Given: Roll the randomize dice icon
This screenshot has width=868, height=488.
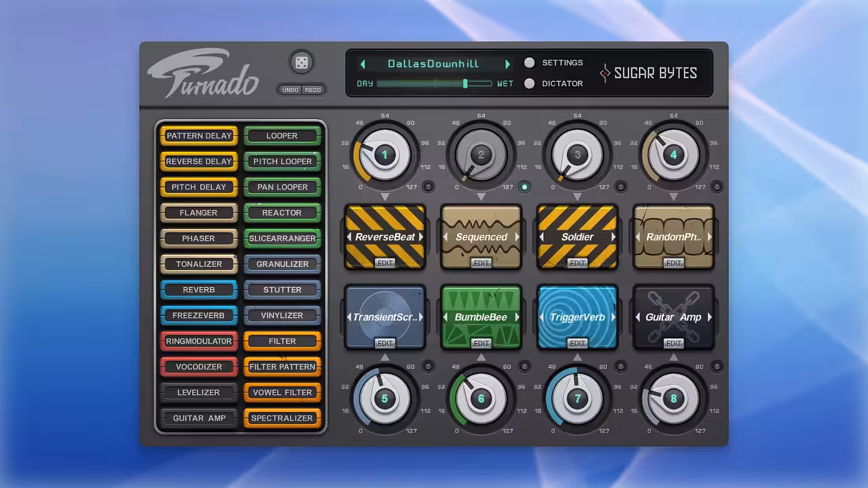Looking at the screenshot, I should (301, 64).
